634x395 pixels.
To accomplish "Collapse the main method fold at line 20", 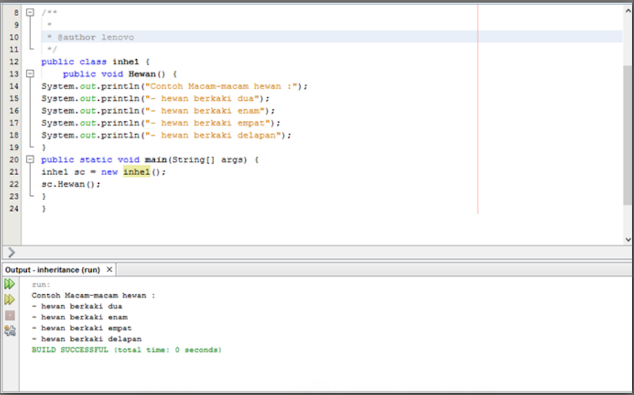I will 30,159.
